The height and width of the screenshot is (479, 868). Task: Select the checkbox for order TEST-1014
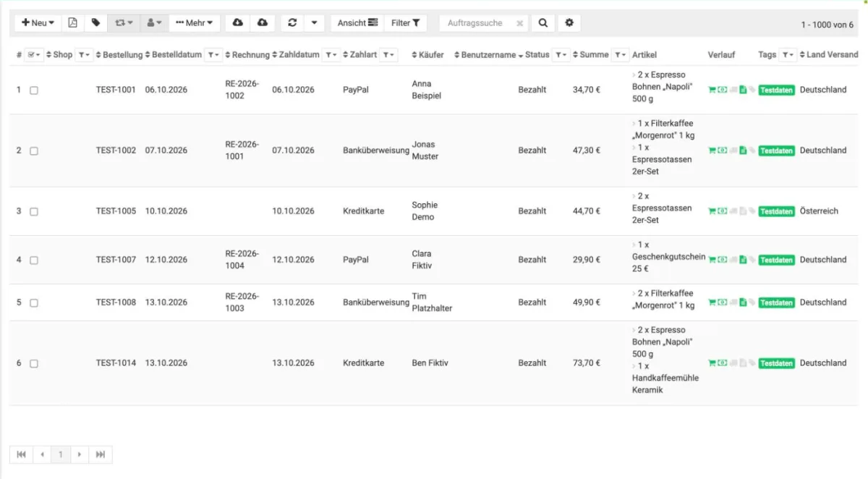[34, 363]
